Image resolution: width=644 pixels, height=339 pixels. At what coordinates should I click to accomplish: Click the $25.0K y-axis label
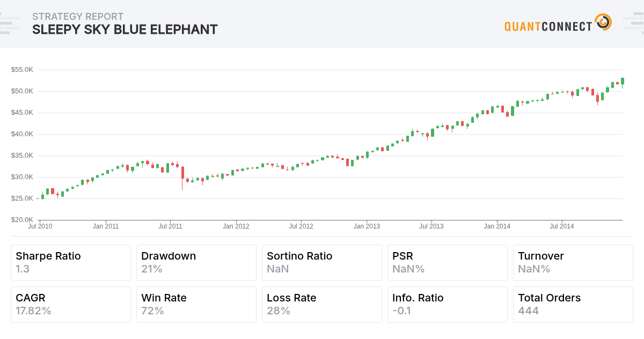tap(22, 198)
